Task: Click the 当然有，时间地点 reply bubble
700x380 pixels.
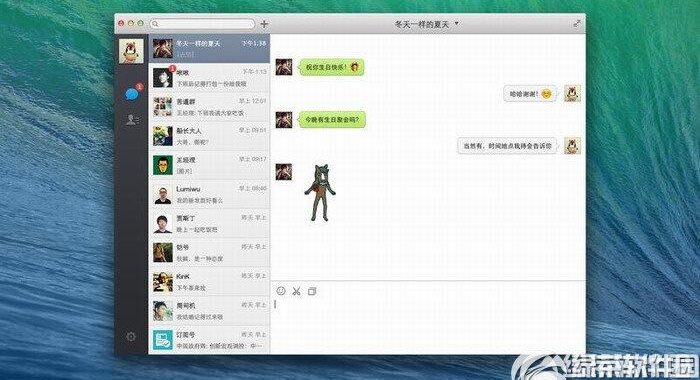Action: pos(507,146)
